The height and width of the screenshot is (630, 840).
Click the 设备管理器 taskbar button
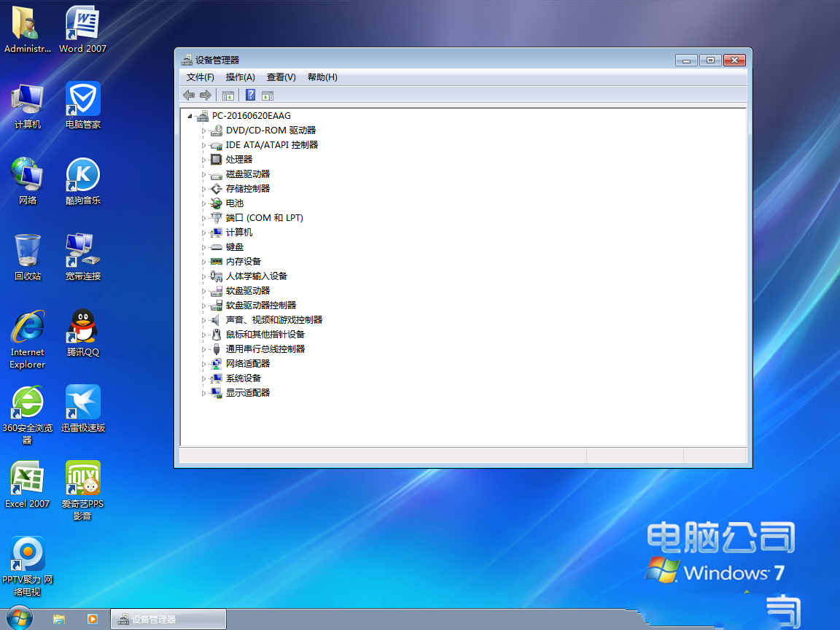168,619
